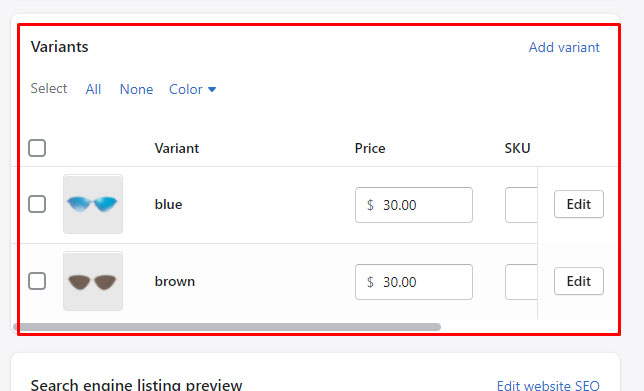This screenshot has width=644, height=391.
Task: Check the blue variant checkbox
Action: (x=37, y=204)
